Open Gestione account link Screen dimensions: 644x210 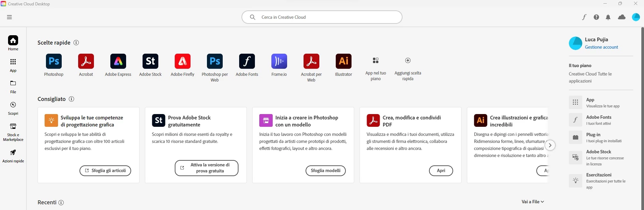601,47
